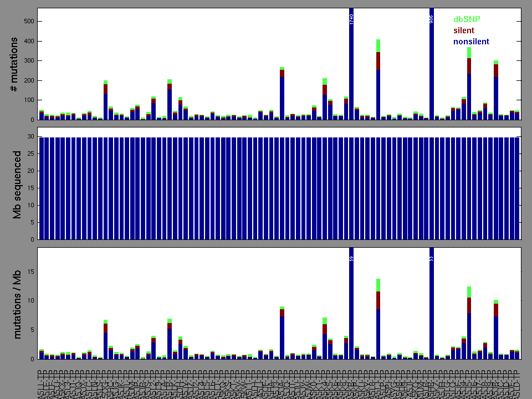This screenshot has height=399, width=532.
Task: Click the 33 value label in bottom chart
Action: tap(432, 258)
